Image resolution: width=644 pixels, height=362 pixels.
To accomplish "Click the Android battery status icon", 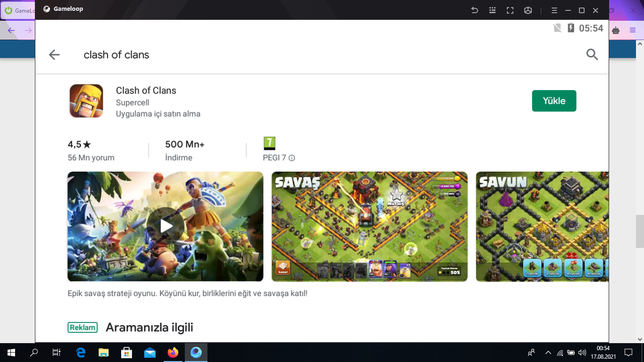I will point(571,28).
